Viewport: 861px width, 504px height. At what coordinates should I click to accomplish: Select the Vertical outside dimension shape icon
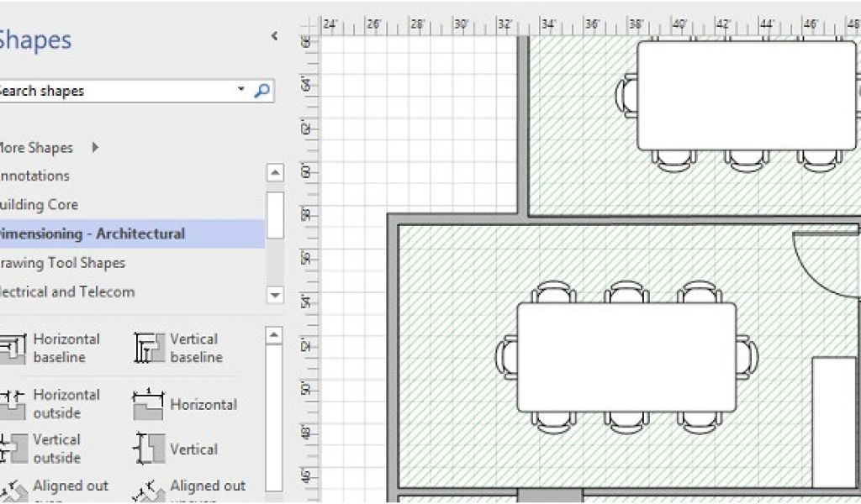pos(12,449)
